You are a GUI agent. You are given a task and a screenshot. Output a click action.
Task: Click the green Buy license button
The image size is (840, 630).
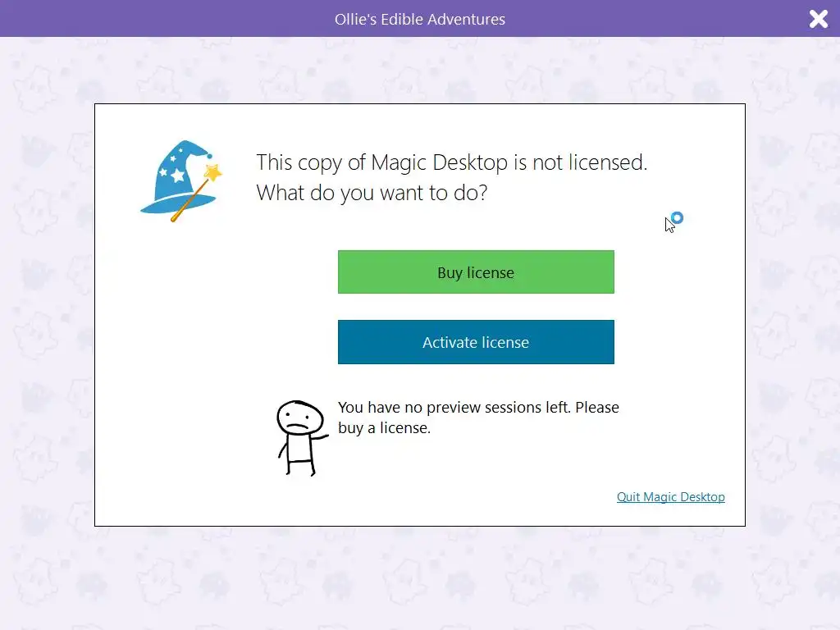(476, 272)
